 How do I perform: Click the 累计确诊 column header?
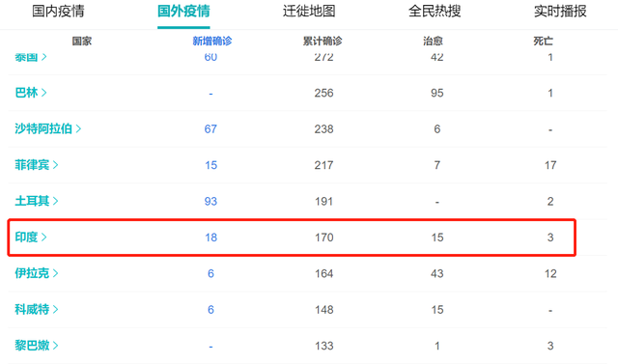tap(323, 41)
